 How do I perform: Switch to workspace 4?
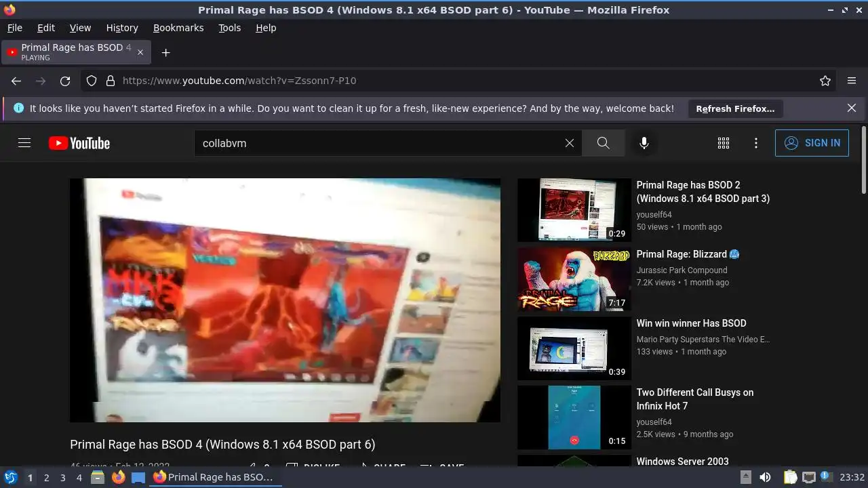point(79,477)
